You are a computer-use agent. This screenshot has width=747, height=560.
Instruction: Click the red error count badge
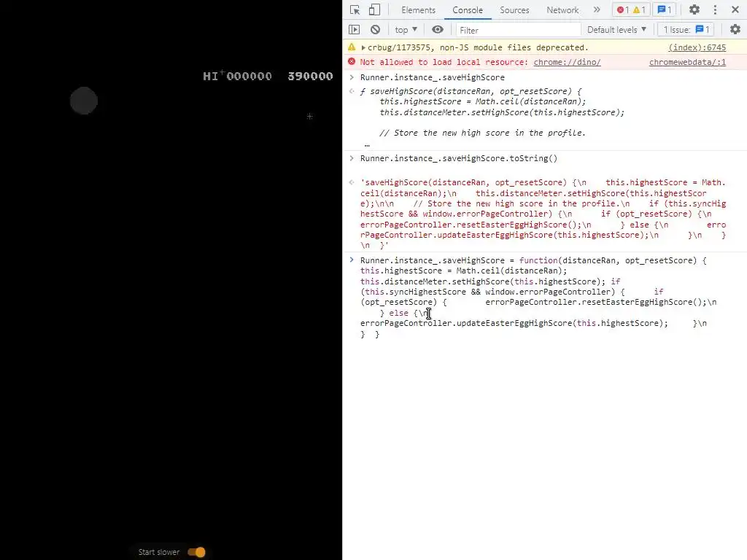623,9
